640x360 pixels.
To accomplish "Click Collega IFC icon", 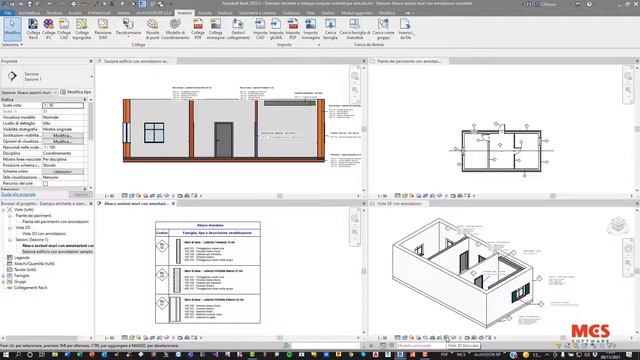I will pyautogui.click(x=49, y=29).
